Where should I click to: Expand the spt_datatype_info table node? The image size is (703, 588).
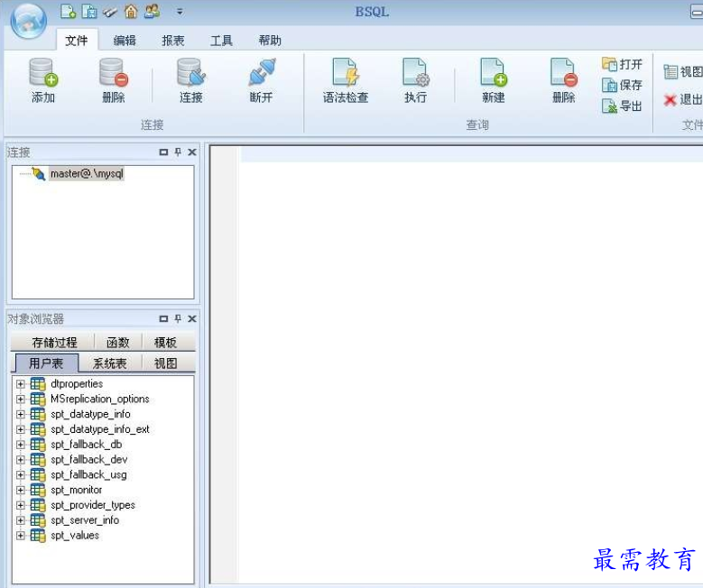[20, 414]
